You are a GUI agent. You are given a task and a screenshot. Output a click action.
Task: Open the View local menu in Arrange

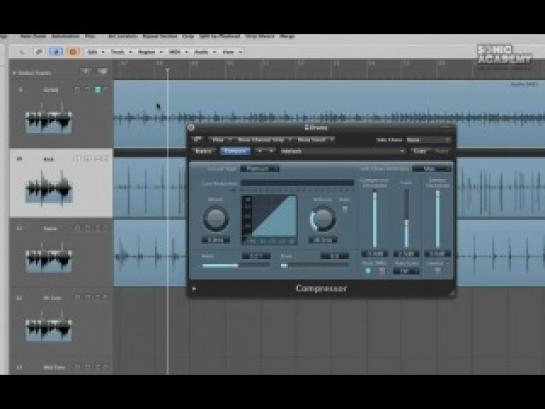coord(232,52)
